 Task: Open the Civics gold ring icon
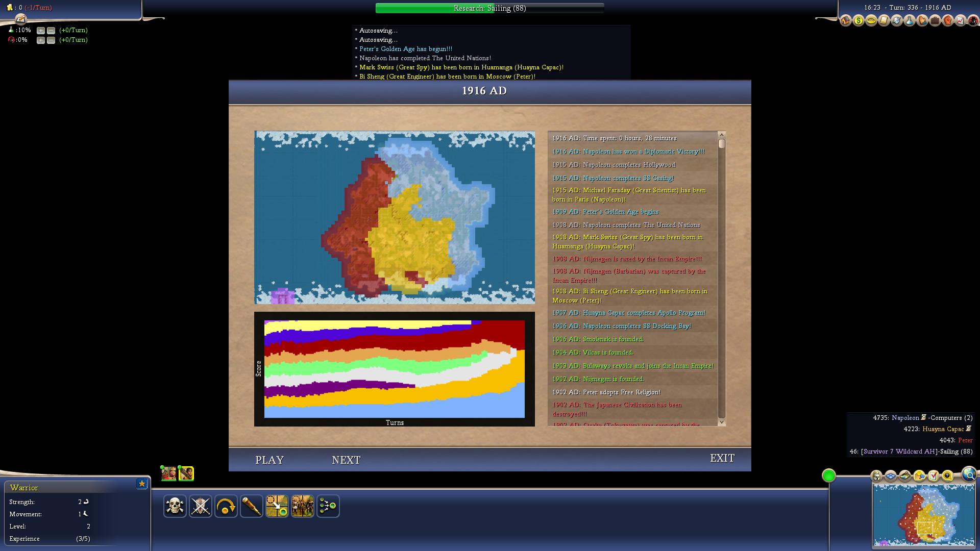pyautogui.click(x=871, y=21)
